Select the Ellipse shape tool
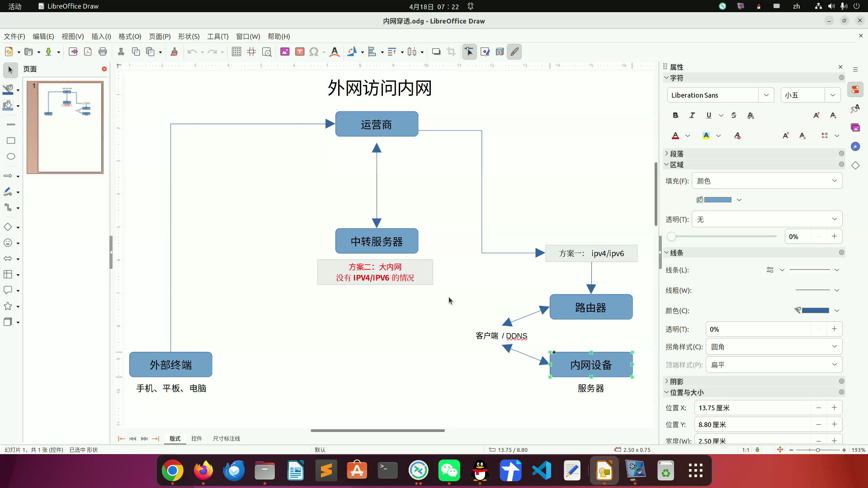Viewport: 868px width, 488px height. [11, 156]
